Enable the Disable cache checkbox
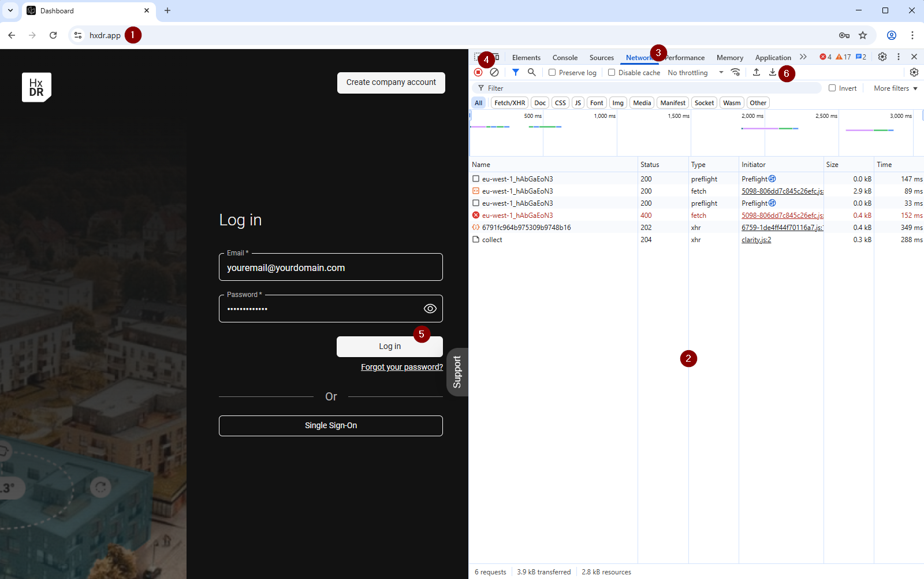 [x=612, y=72]
